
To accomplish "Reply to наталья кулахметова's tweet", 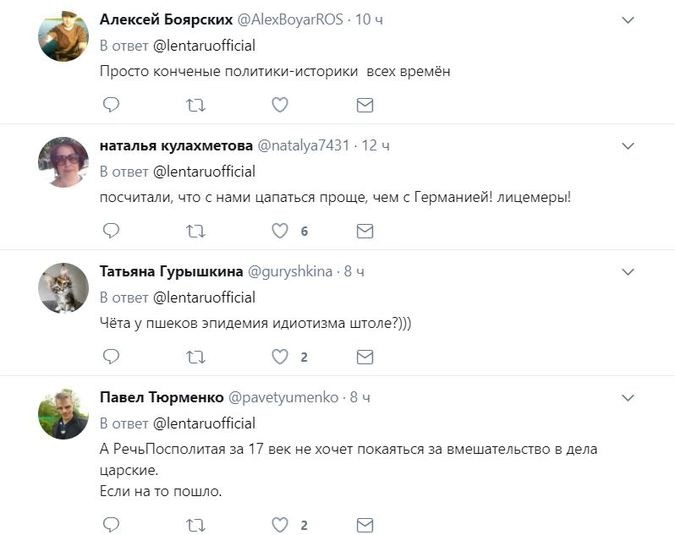I will (111, 231).
